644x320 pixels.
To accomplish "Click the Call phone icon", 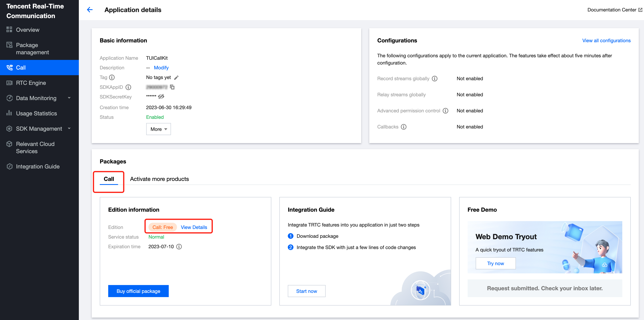I will coord(9,68).
